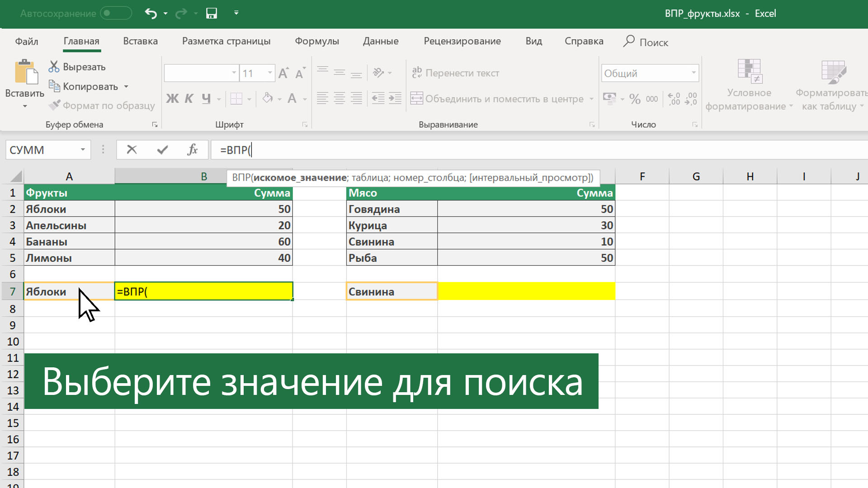Open the Undo history dropdown arrow
This screenshot has width=868, height=488.
165,14
